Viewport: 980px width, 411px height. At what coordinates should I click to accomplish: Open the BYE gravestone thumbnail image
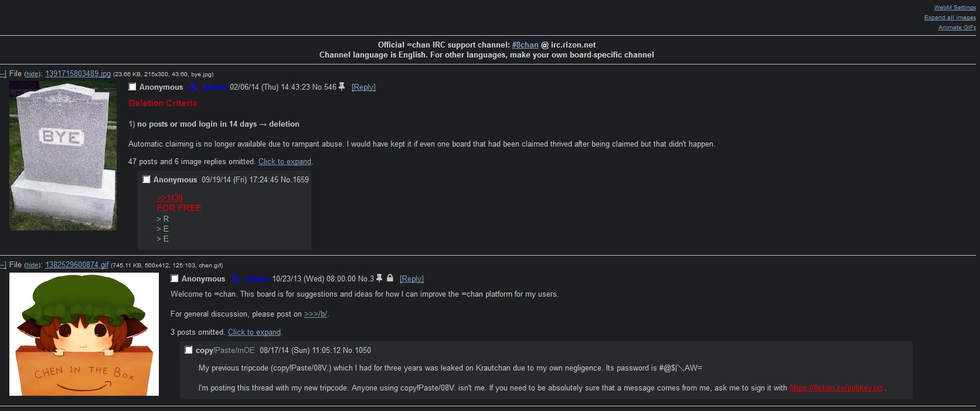tap(63, 156)
